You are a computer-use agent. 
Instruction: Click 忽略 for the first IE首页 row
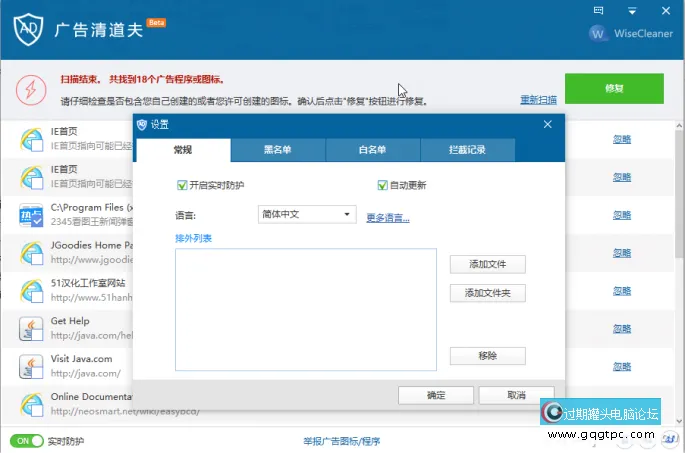point(622,139)
